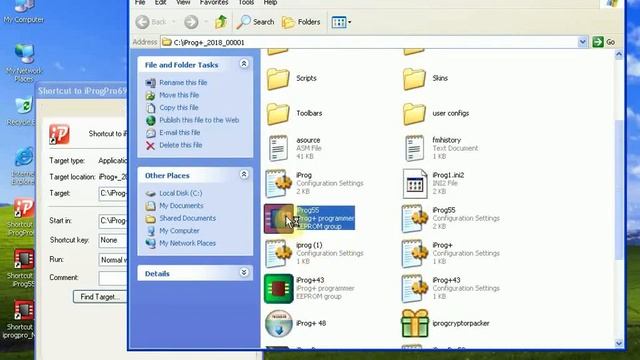Select the fmhistory text document icon
The width and height of the screenshot is (640, 360).
[414, 148]
